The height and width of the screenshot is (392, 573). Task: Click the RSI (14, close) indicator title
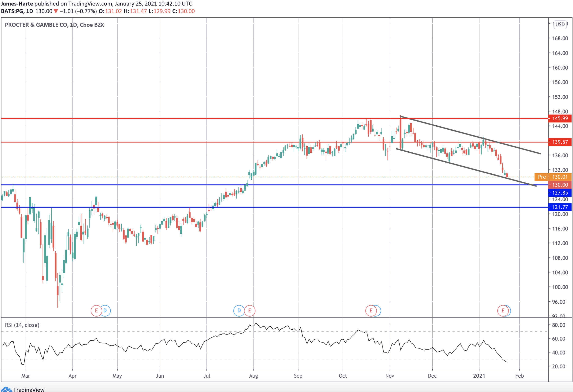(x=22, y=325)
